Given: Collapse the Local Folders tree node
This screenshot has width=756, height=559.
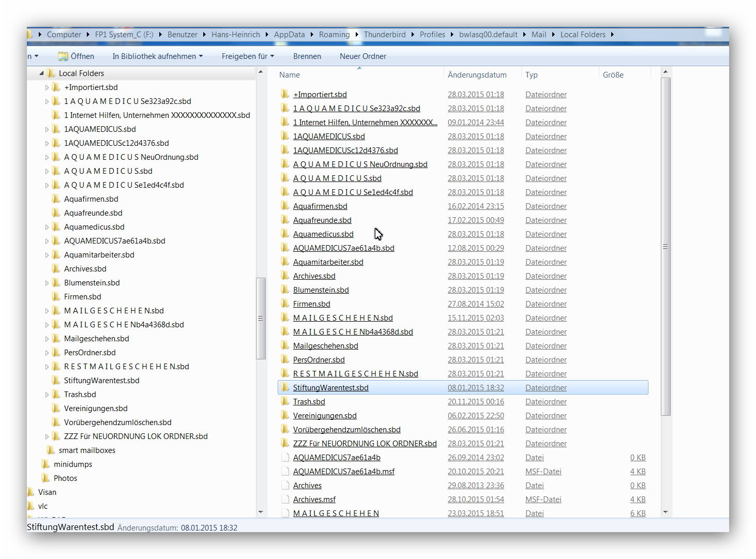Looking at the screenshot, I should click(41, 73).
